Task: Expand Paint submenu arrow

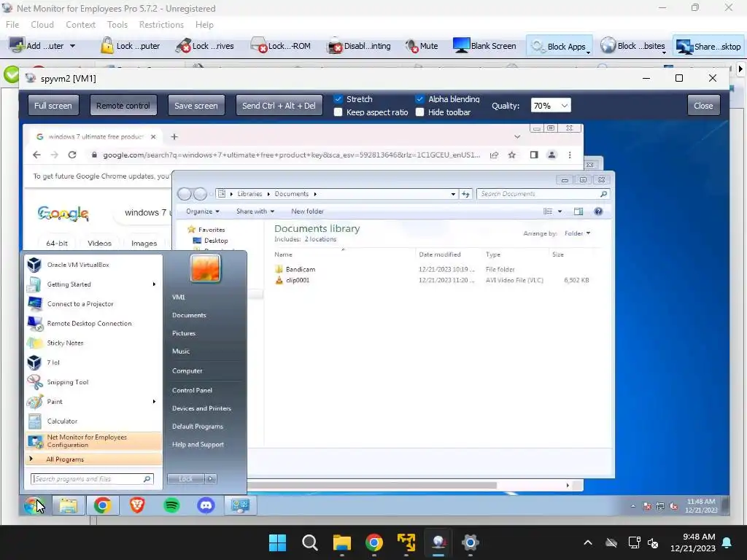Action: 154,402
